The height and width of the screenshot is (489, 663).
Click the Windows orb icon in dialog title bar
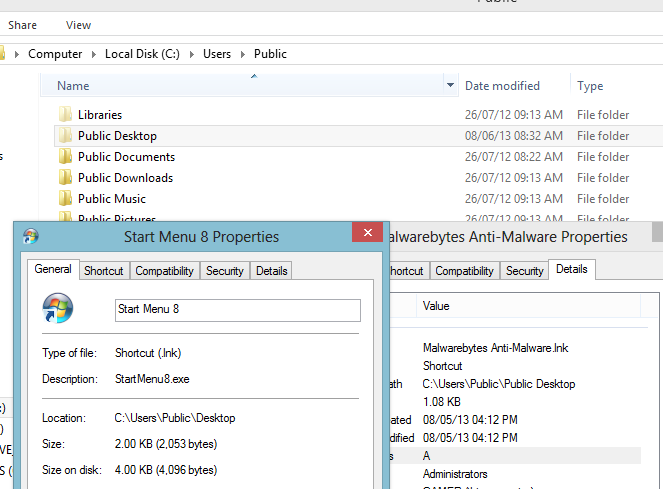[31, 237]
